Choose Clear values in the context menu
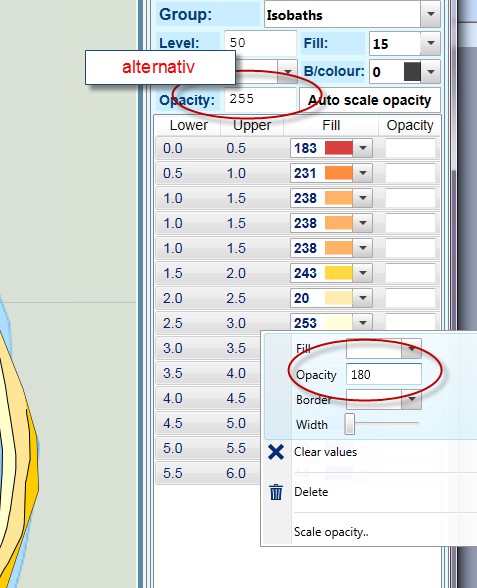Viewport: 477px width, 588px height. click(326, 452)
